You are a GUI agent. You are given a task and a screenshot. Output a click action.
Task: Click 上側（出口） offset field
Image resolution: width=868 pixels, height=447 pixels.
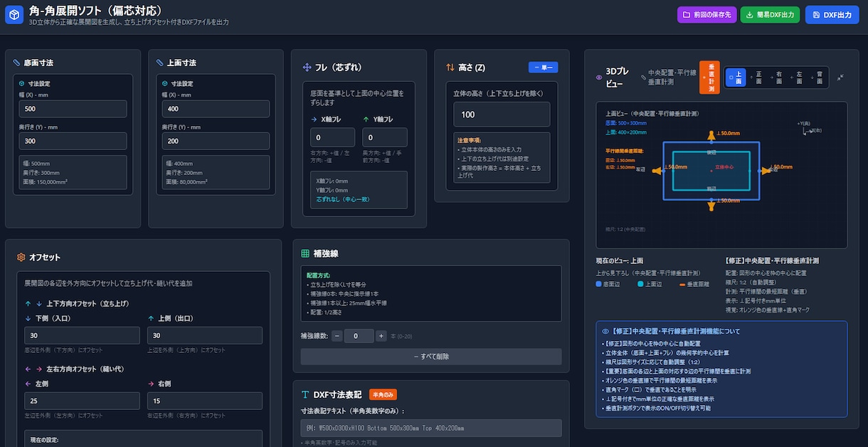coord(205,336)
